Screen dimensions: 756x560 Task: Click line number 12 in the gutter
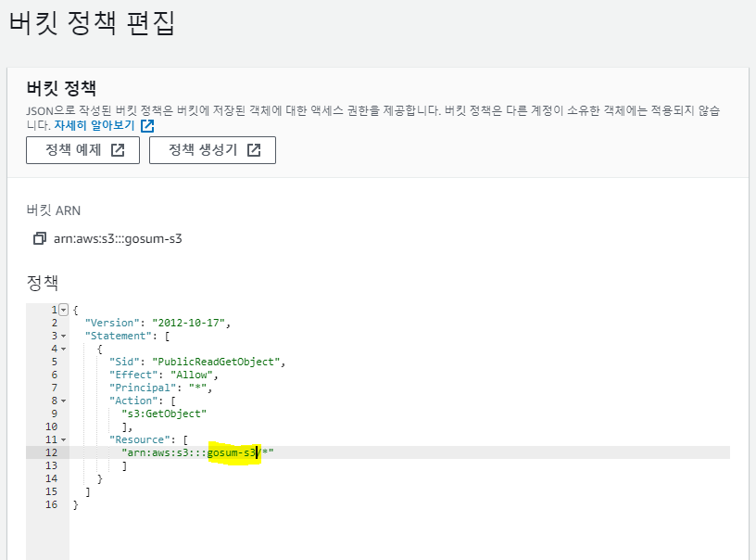52,453
